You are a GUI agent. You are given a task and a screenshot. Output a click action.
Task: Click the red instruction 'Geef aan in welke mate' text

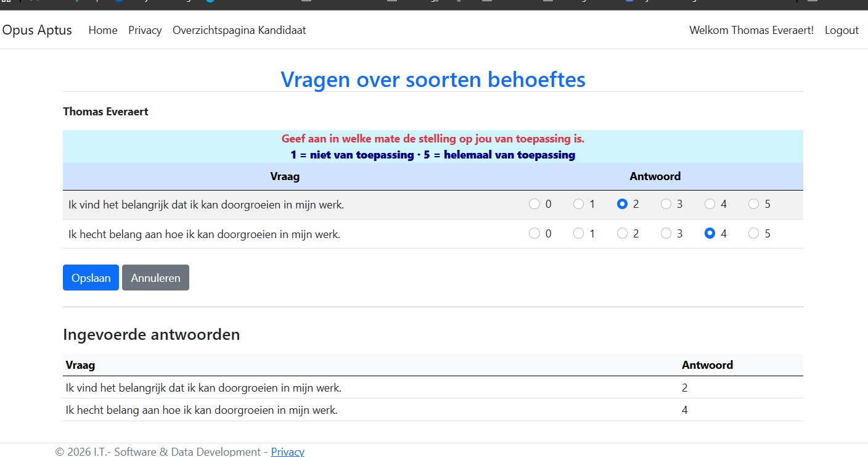pyautogui.click(x=433, y=138)
